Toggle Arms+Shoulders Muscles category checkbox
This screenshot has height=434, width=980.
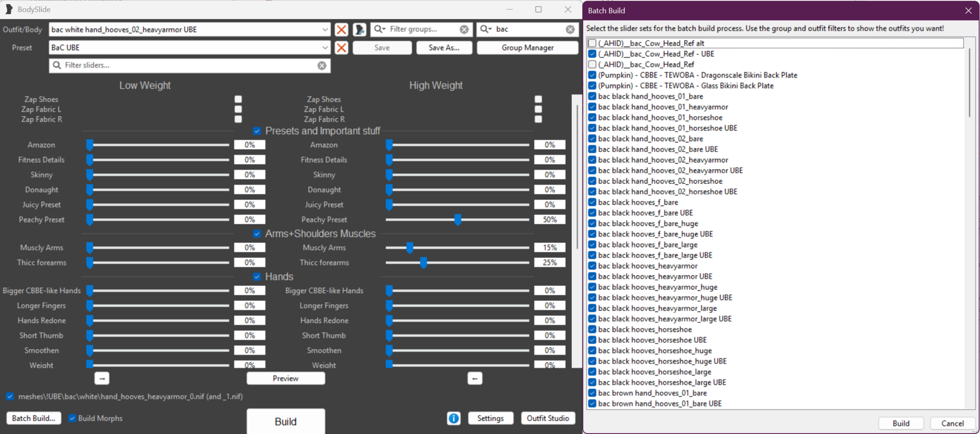(257, 234)
